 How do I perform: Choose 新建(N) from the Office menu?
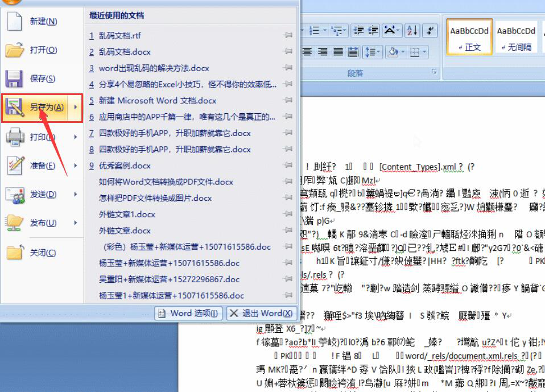43,22
